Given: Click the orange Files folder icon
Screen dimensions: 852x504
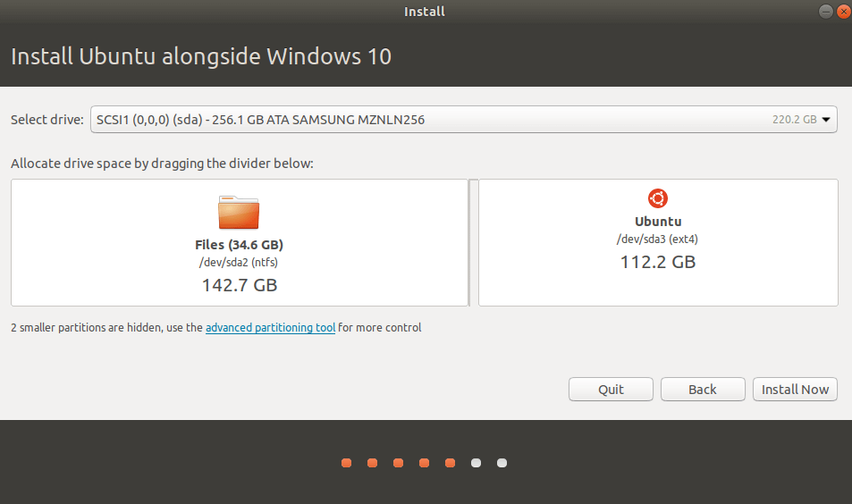Looking at the screenshot, I should 239,213.
